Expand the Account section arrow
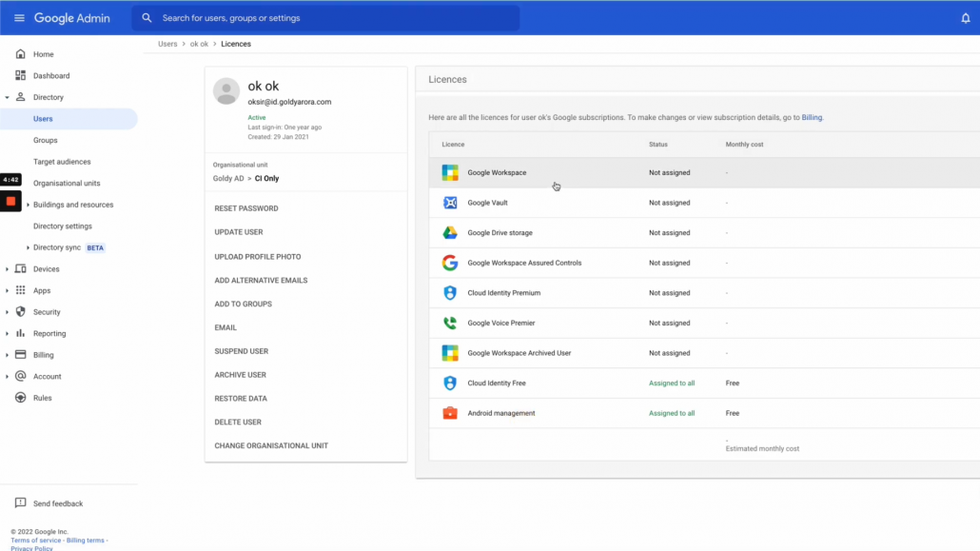Viewport: 980px width, 551px height. [7, 377]
